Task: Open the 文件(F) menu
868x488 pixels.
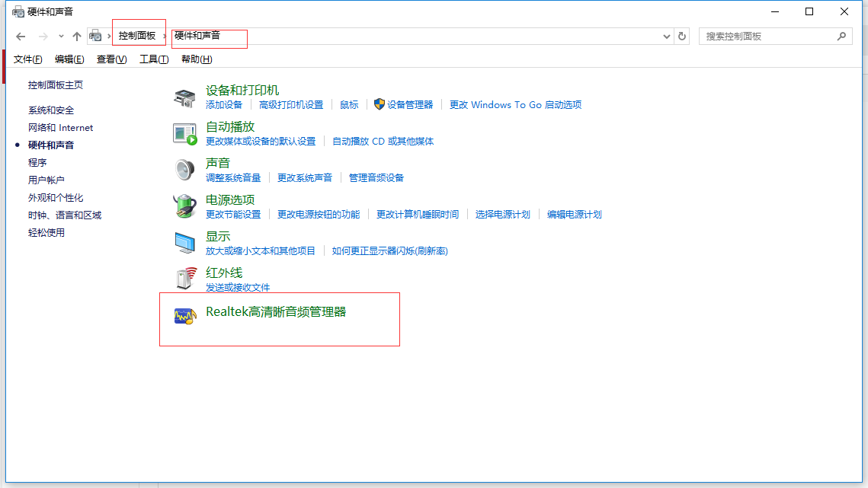Action: tap(27, 59)
